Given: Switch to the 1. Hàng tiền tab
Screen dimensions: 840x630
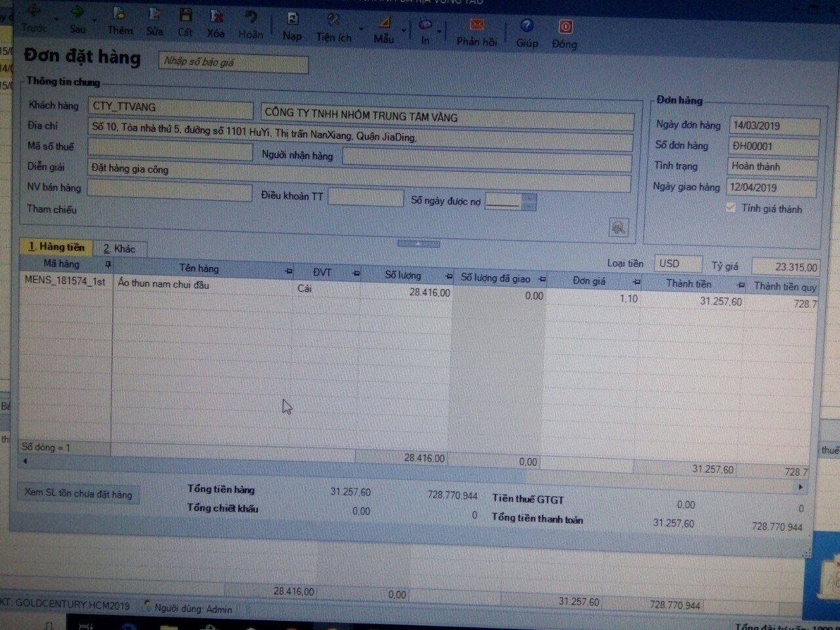Looking at the screenshot, I should point(56,247).
